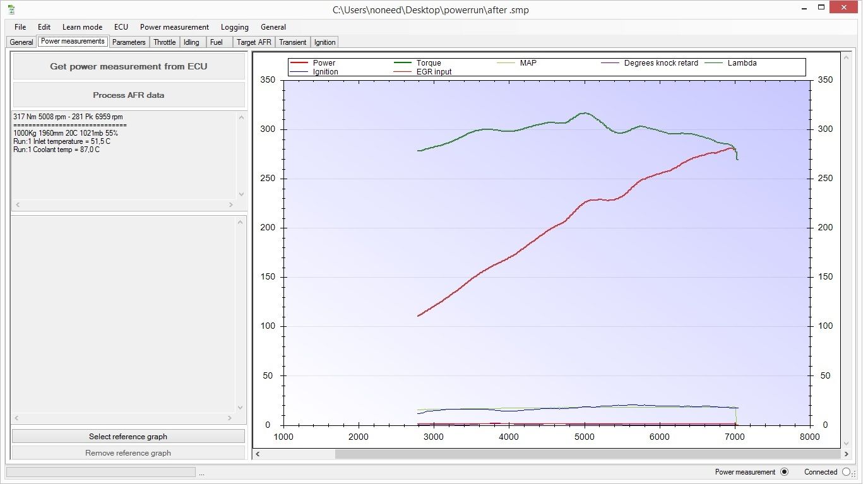Open the General menu in menu bar

pos(273,27)
